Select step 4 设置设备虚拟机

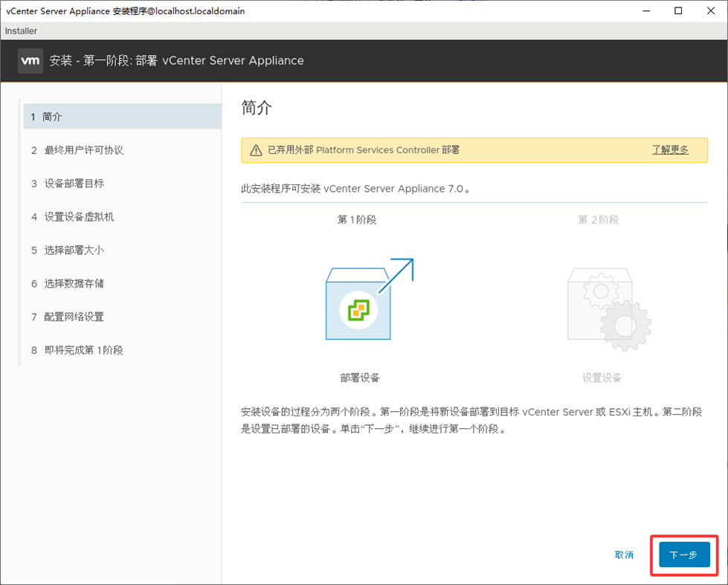coord(79,217)
